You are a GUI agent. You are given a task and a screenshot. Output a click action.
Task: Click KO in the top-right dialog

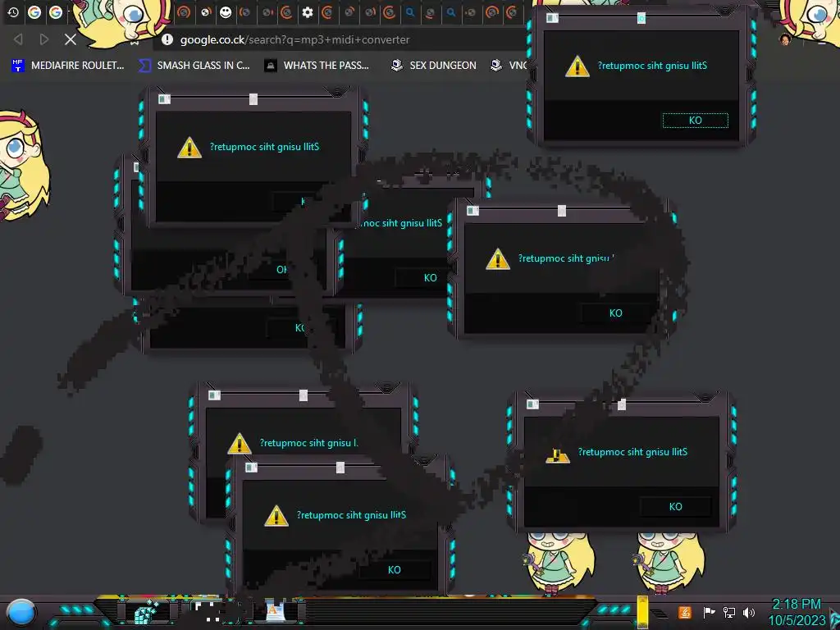[x=696, y=121]
